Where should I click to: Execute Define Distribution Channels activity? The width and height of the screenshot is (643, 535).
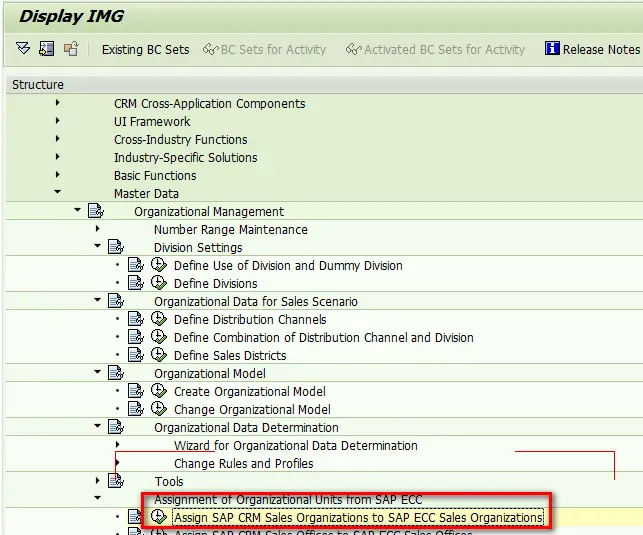click(x=159, y=319)
